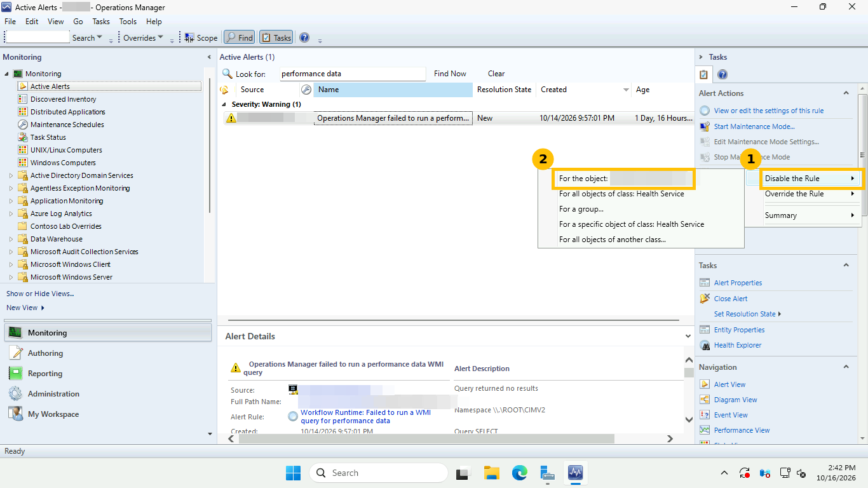Select the help tab icon in Tasks pane
This screenshot has height=488, width=868.
pos(722,75)
